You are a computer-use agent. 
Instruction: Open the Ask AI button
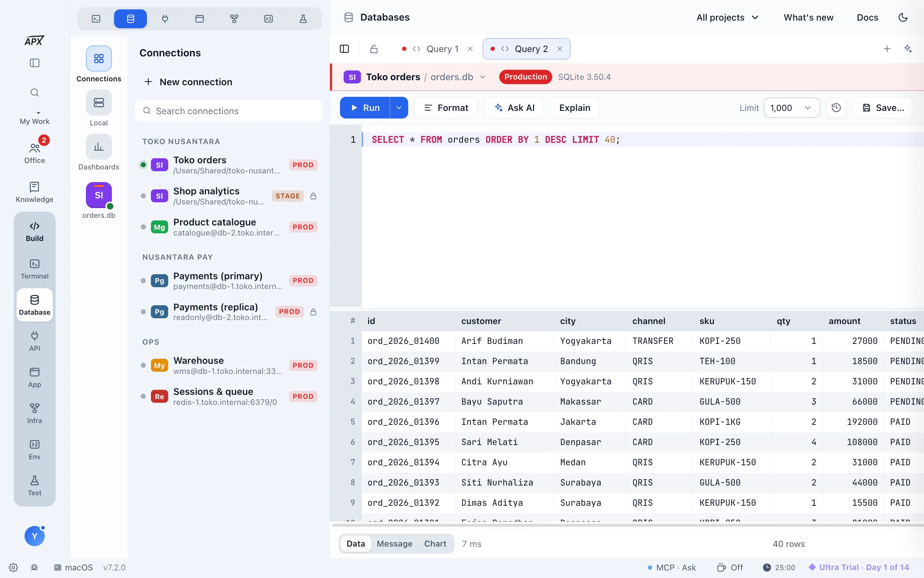514,108
